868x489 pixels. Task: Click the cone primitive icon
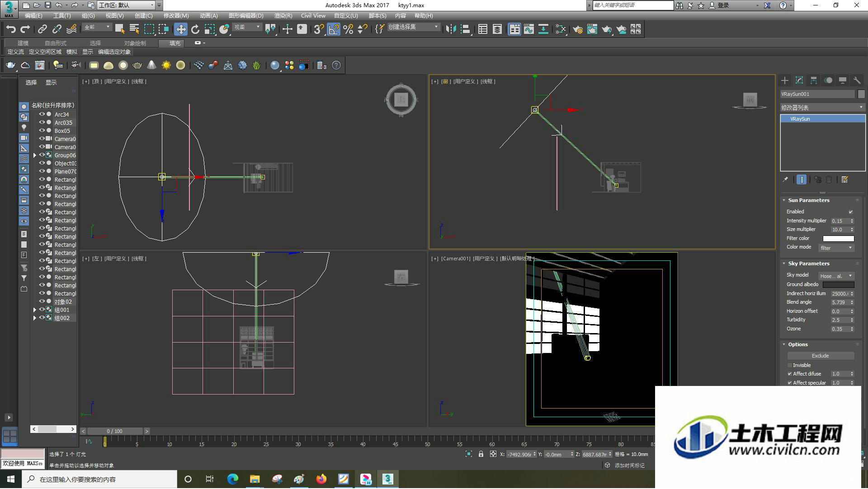[x=152, y=66]
